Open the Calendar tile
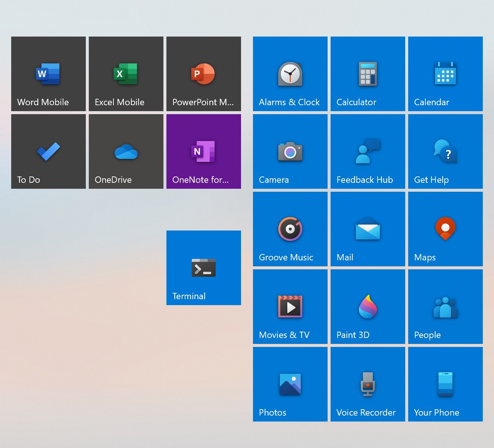494x448 pixels. click(x=445, y=74)
